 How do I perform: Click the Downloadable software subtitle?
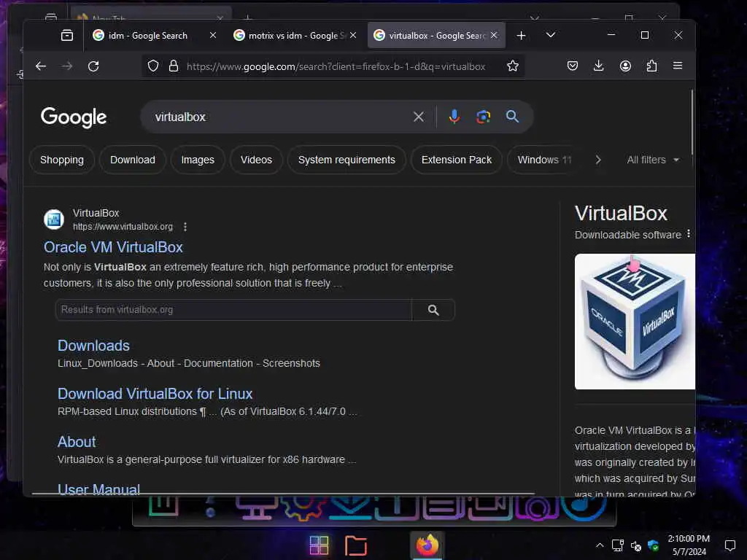click(628, 235)
